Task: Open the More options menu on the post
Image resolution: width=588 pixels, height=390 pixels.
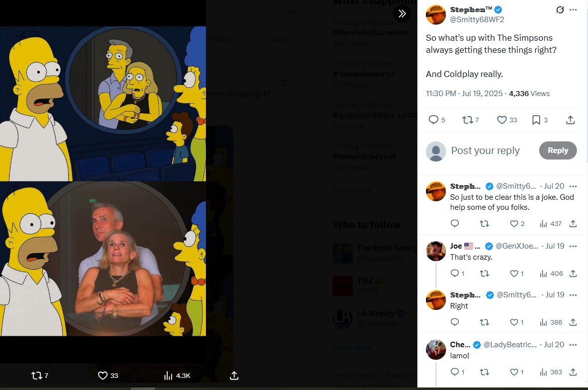Action: coord(573,10)
